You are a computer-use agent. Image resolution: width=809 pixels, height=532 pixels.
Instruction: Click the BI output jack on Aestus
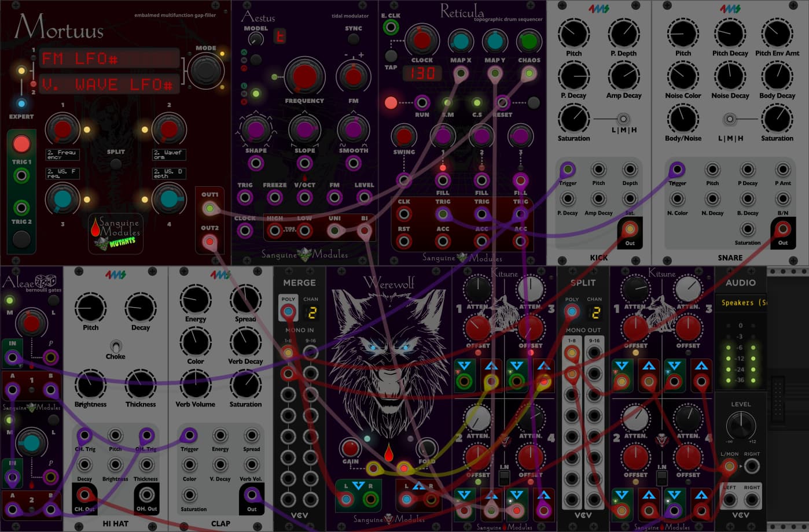[364, 231]
